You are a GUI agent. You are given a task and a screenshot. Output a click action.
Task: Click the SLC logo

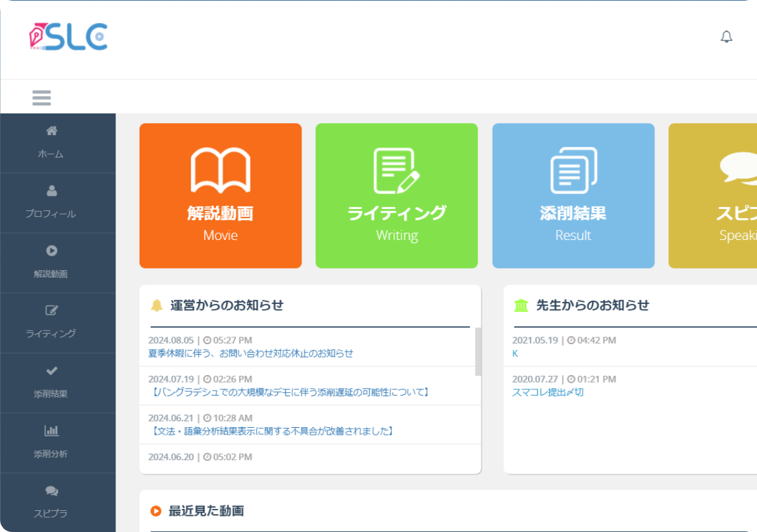pyautogui.click(x=68, y=37)
